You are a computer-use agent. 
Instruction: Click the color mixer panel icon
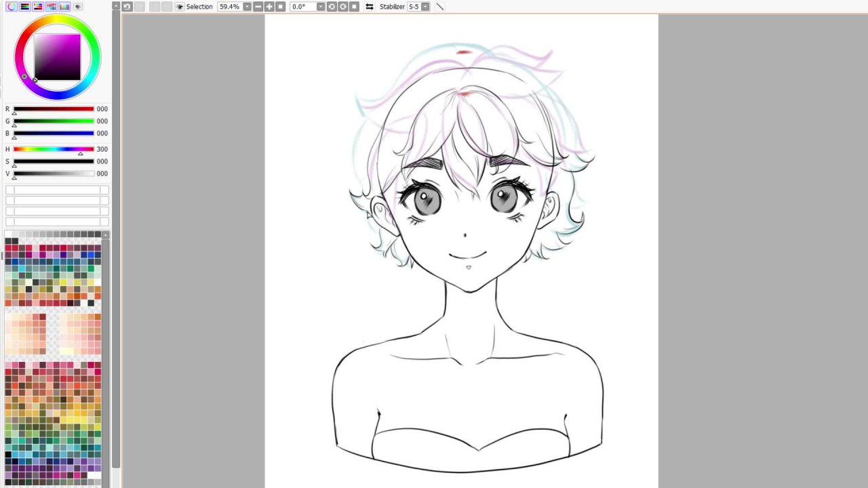(51, 7)
